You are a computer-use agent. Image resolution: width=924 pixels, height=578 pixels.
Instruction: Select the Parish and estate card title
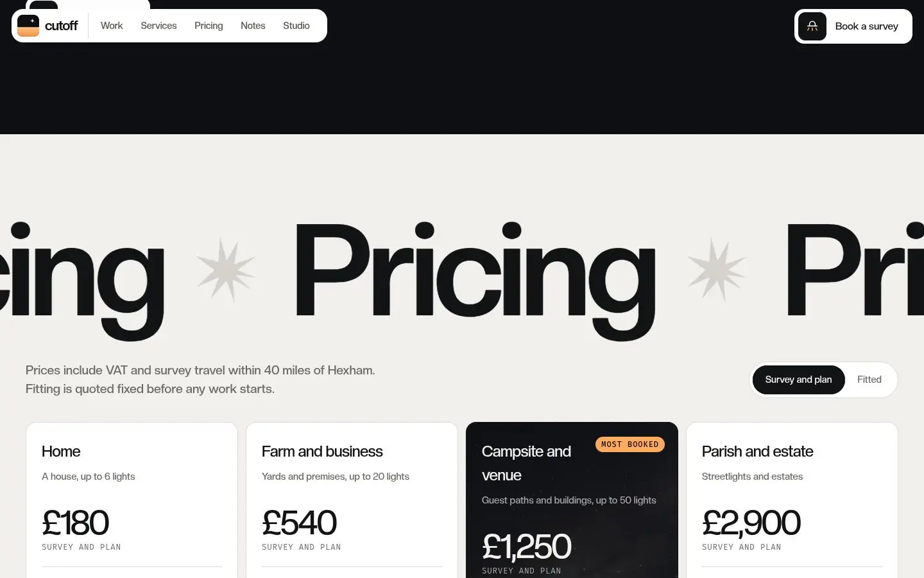(757, 451)
